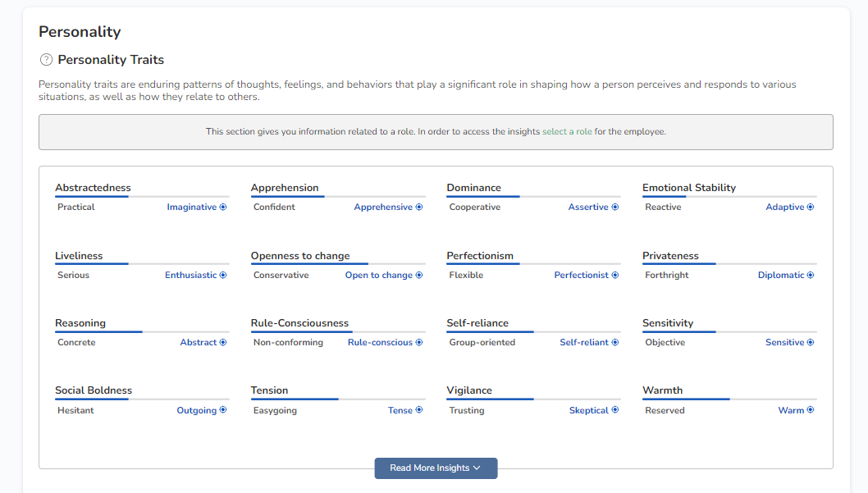Click the Social Boldness trait heading

coord(94,390)
